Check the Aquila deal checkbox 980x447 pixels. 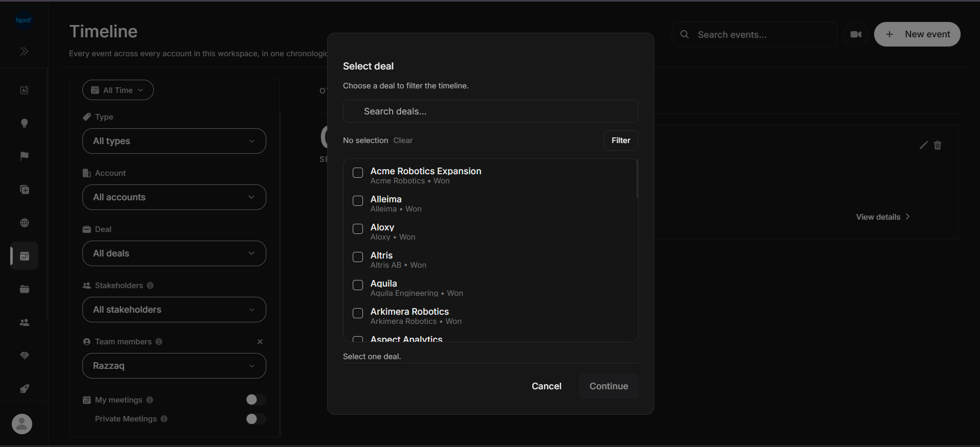[358, 285]
